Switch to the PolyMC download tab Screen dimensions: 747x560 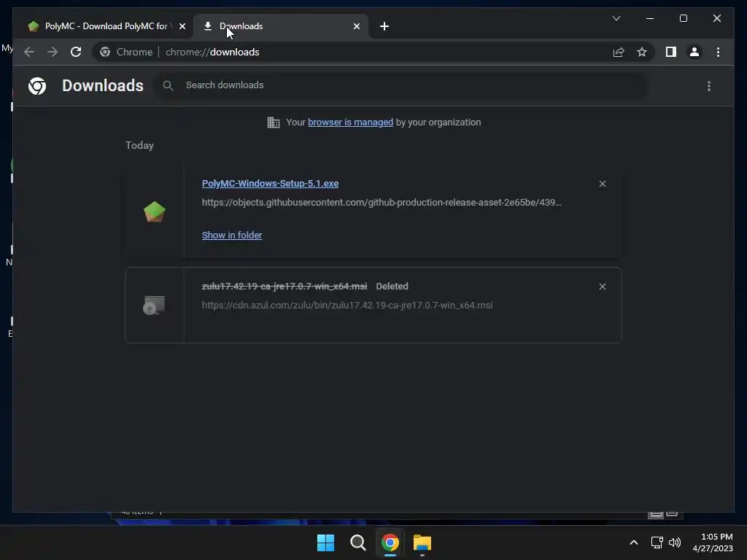pyautogui.click(x=98, y=26)
